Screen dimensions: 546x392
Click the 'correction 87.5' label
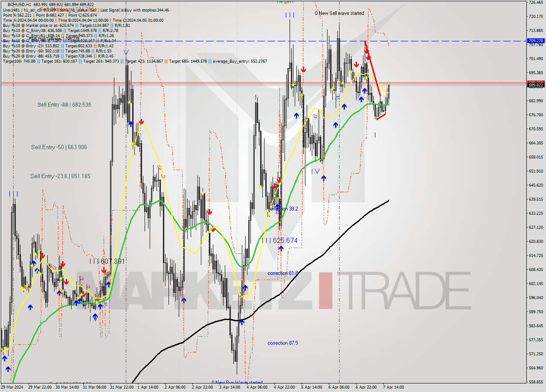click(283, 343)
